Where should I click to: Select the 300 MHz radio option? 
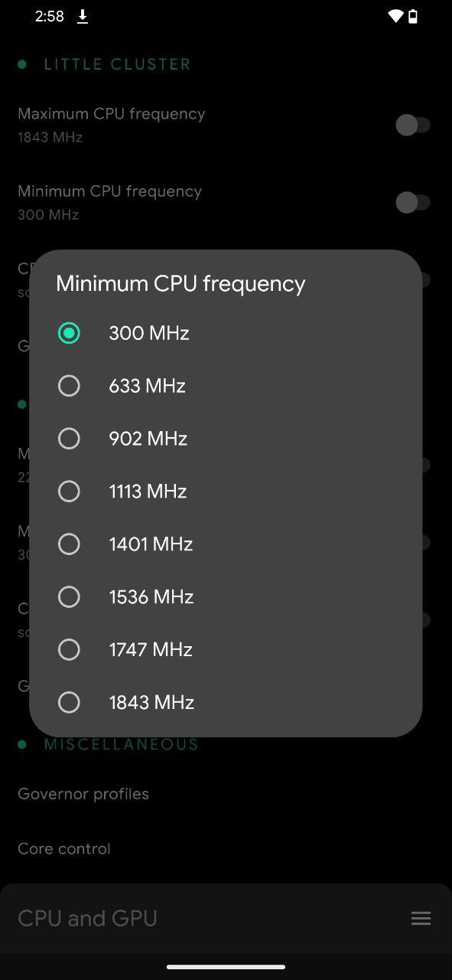[x=226, y=333]
